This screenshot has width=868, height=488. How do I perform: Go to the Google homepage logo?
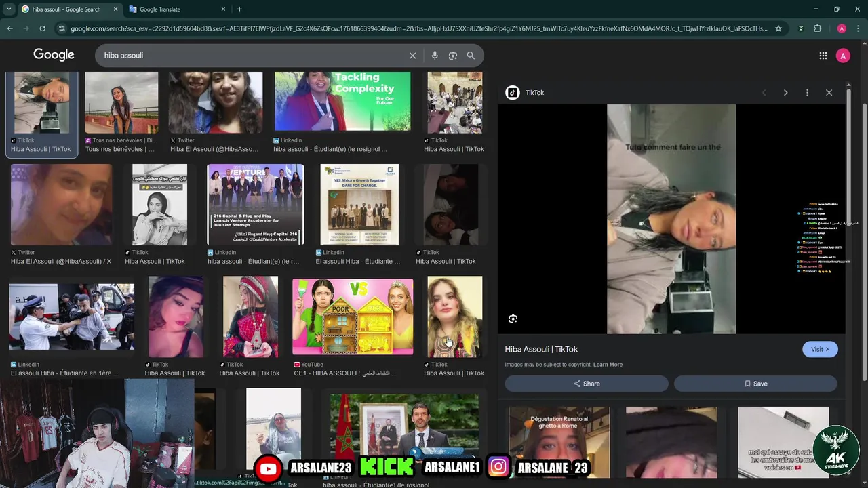pyautogui.click(x=54, y=55)
